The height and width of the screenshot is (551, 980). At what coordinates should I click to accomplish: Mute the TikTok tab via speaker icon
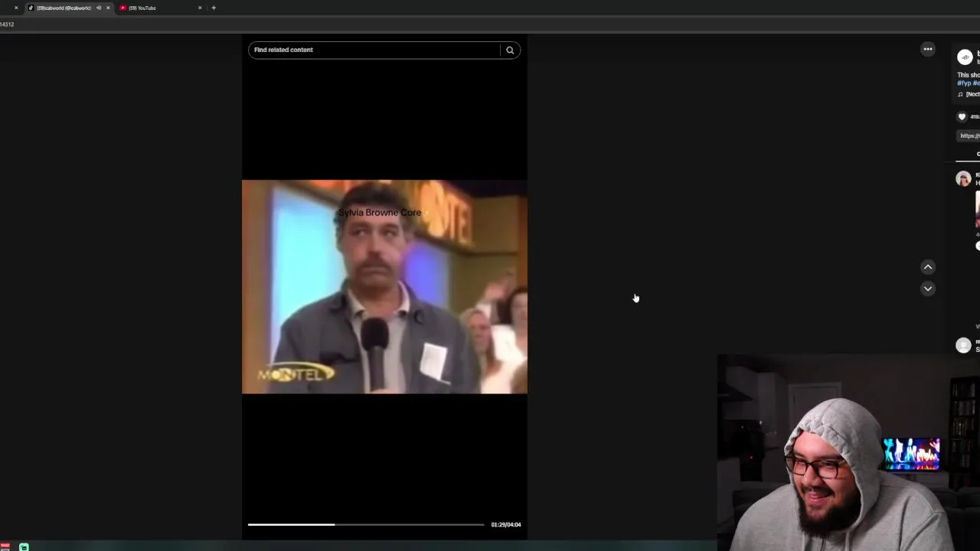point(98,8)
